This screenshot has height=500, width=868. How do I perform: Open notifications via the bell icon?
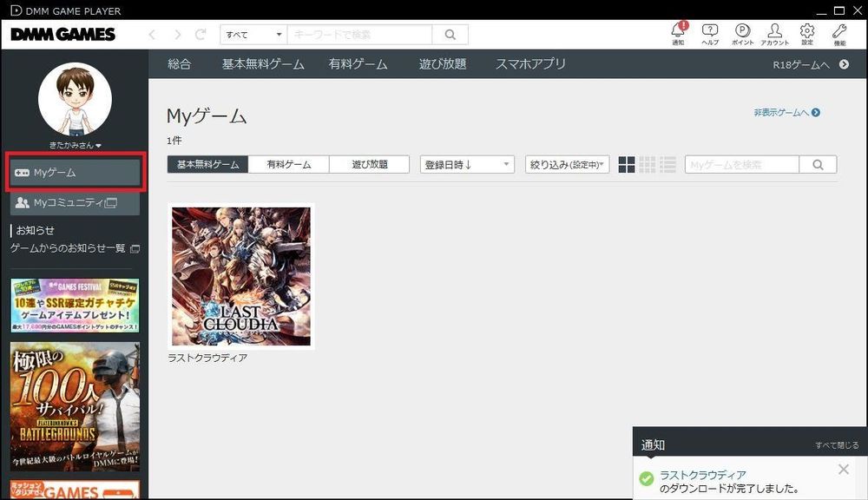point(677,31)
